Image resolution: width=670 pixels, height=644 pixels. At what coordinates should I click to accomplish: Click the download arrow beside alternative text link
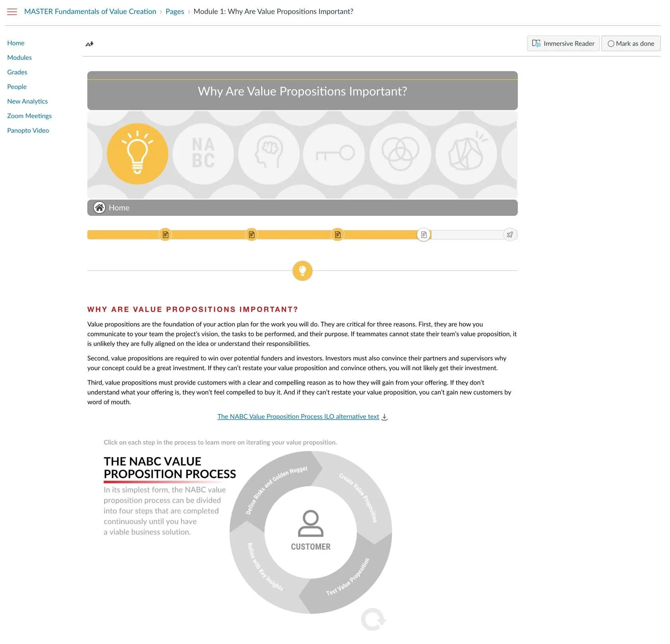(x=385, y=417)
